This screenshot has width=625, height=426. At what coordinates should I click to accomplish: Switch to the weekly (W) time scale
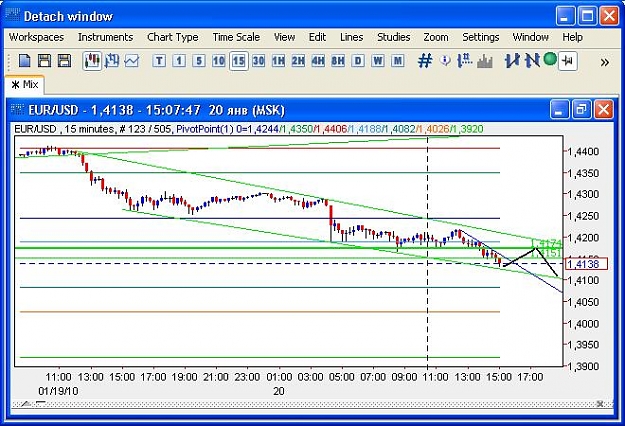378,61
